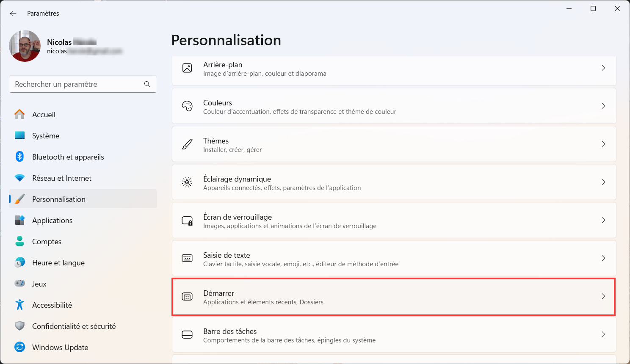The width and height of the screenshot is (630, 364).
Task: Click the Thèmes title text
Action: (x=216, y=141)
